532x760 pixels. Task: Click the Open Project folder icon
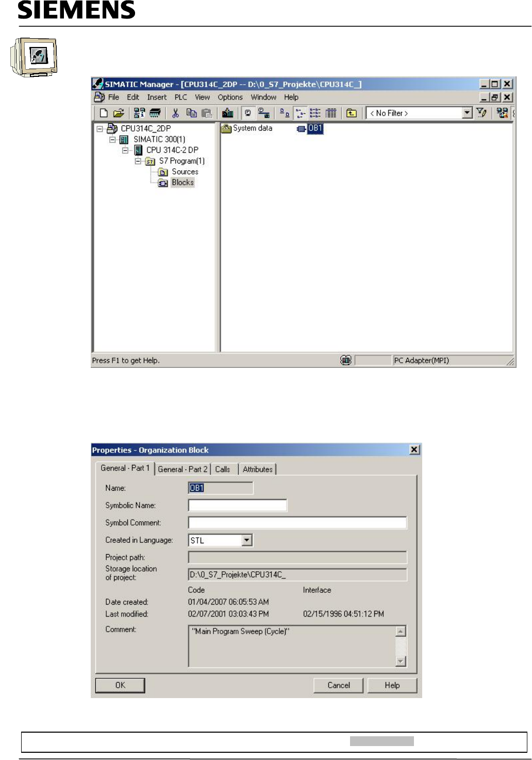tap(119, 113)
